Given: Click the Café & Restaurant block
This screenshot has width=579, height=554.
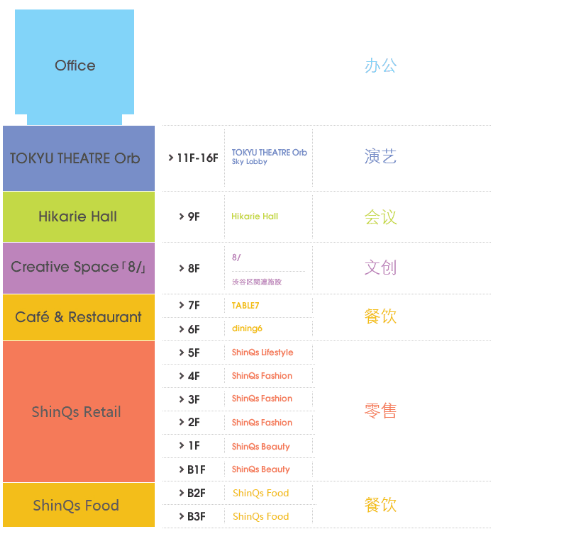Looking at the screenshot, I should pyautogui.click(x=79, y=317).
